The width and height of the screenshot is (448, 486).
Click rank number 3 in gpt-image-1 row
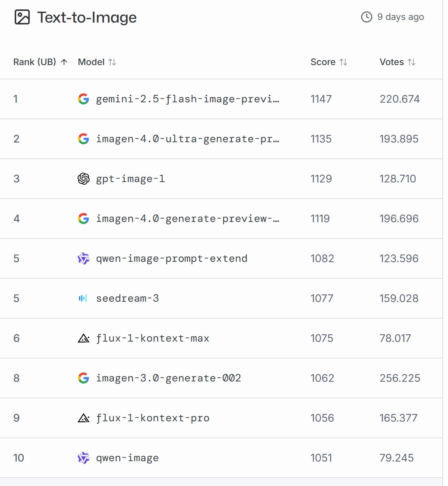click(16, 179)
